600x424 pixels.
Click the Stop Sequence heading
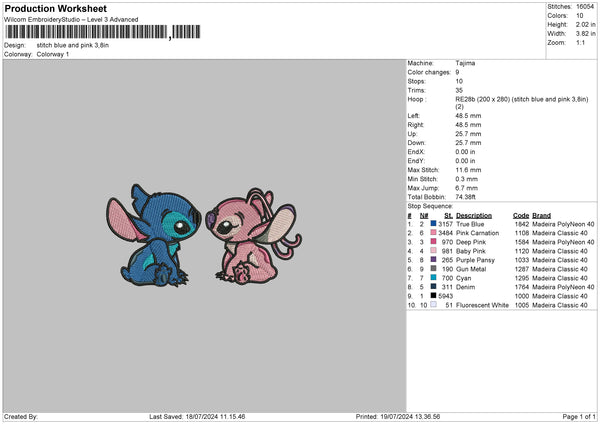(x=429, y=207)
